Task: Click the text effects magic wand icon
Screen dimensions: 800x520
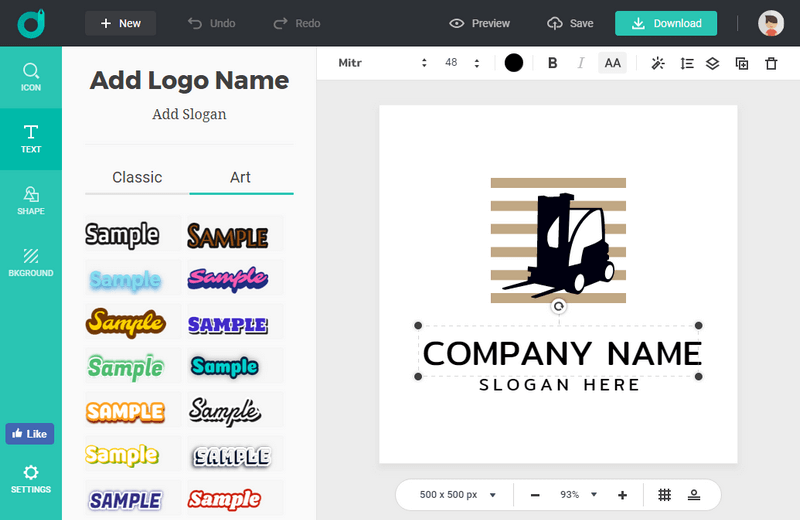Action: (657, 63)
